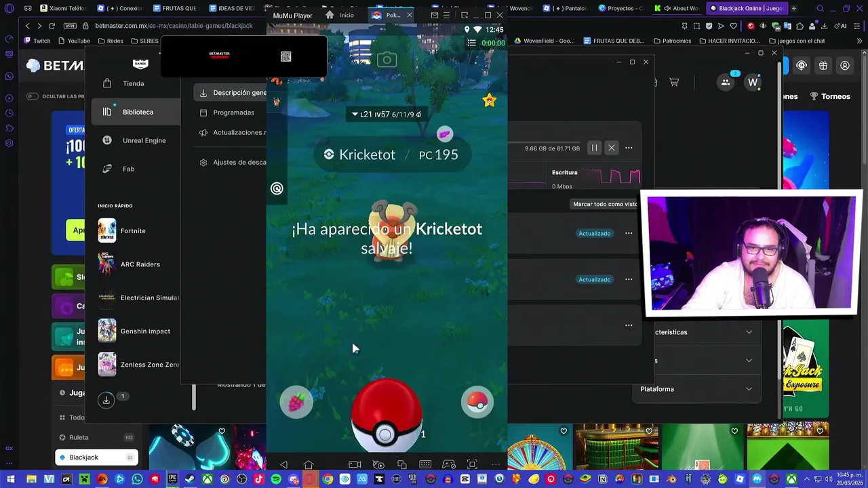868x488 pixels.
Task: Open Epic friends icon with badge 2
Action: click(x=726, y=82)
